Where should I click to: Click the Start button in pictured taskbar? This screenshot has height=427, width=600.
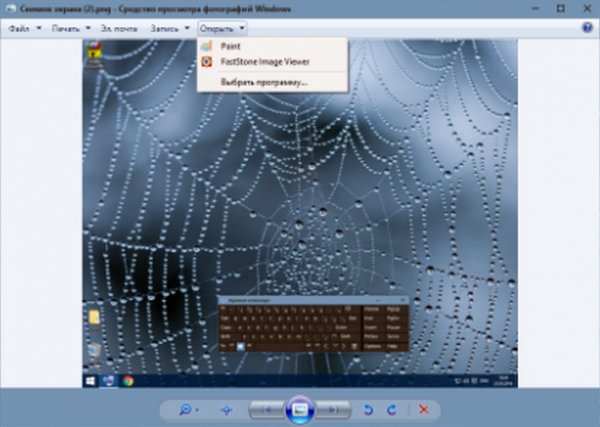(90, 381)
